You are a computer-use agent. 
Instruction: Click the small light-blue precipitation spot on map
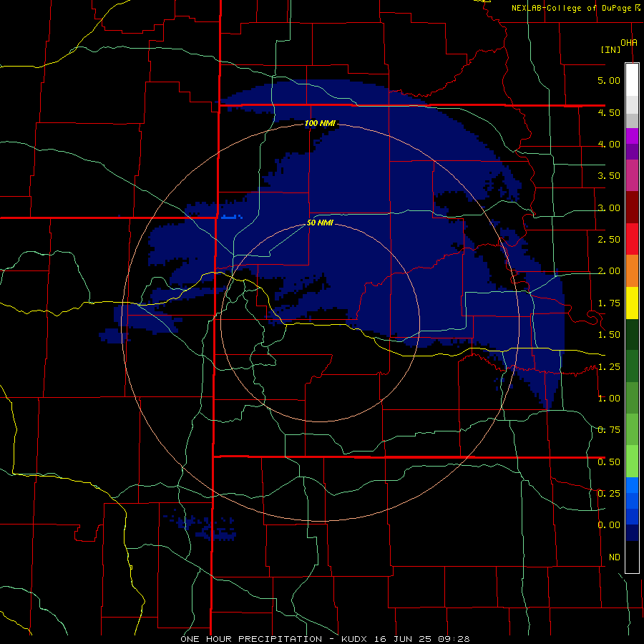(x=232, y=217)
